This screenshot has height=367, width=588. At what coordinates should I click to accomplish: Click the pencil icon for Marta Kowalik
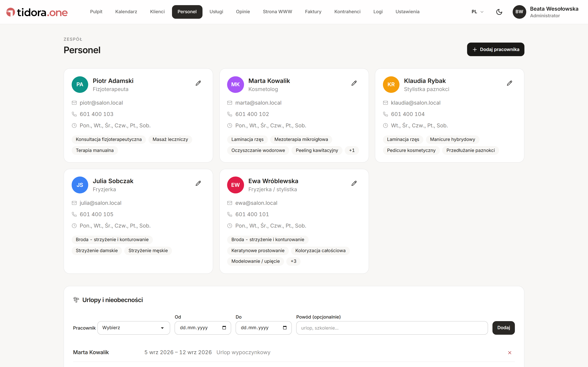(x=354, y=83)
